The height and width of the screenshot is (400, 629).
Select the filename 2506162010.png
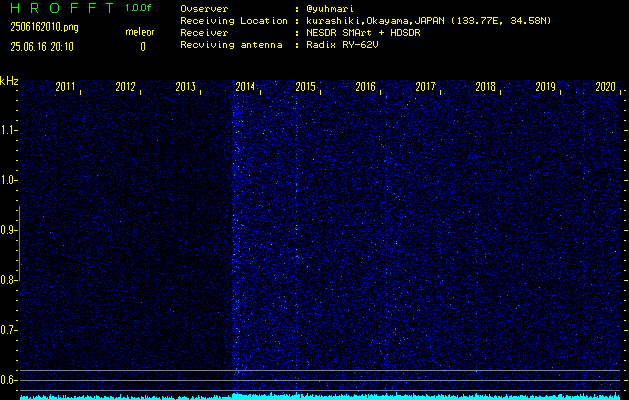[x=45, y=27]
